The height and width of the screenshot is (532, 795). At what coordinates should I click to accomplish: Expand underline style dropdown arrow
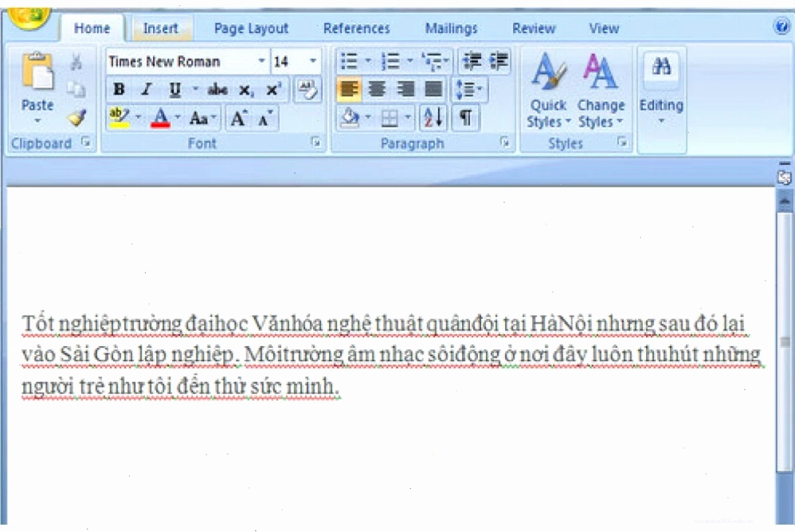[195, 90]
